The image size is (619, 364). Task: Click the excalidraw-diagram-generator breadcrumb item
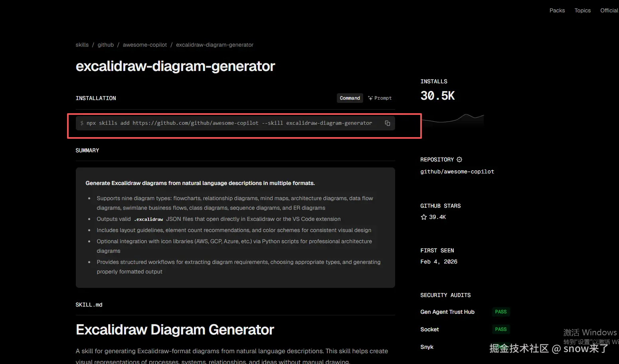(215, 45)
